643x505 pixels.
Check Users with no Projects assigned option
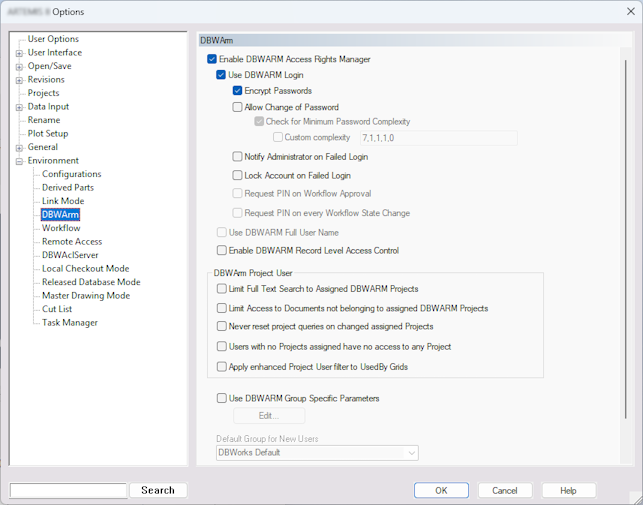click(221, 346)
